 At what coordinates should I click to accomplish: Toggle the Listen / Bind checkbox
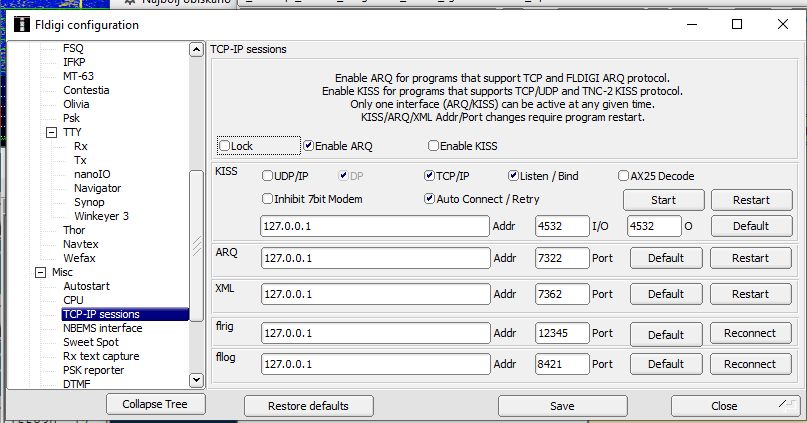[513, 176]
